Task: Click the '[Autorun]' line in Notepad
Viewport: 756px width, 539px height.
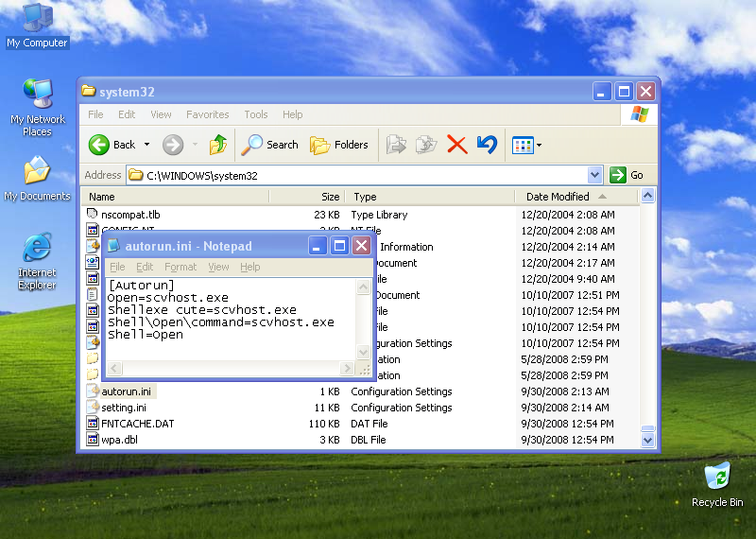Action: 142,285
